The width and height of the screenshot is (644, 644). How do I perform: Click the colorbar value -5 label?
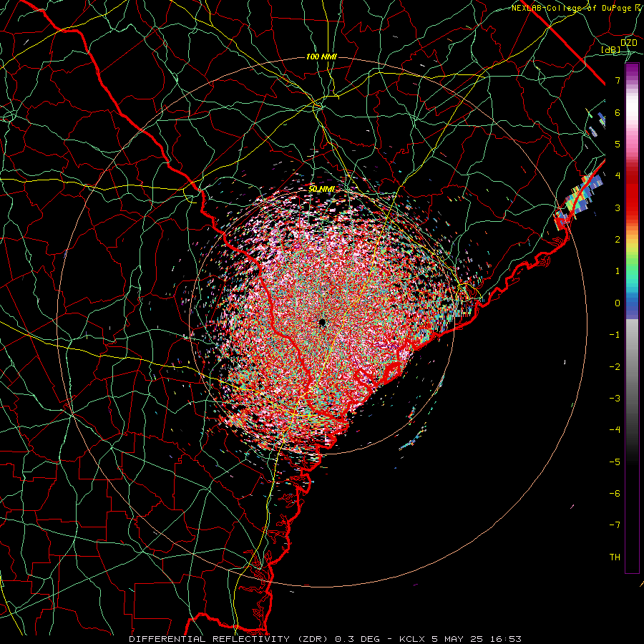coord(615,462)
